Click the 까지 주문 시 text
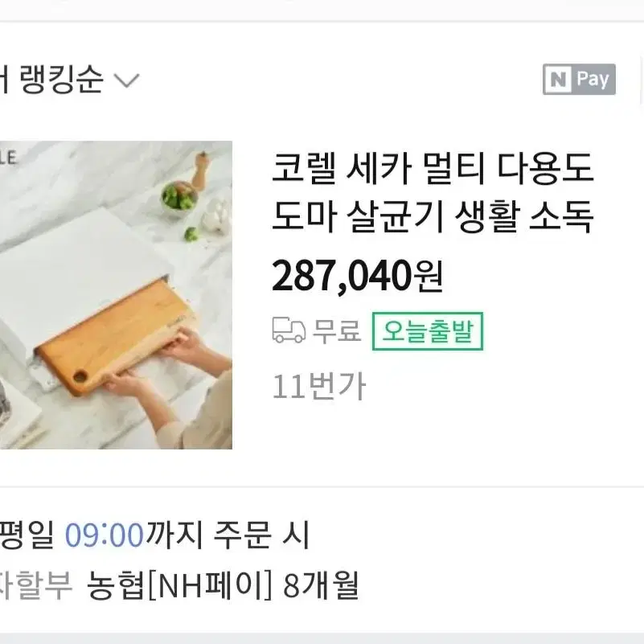The height and width of the screenshot is (644, 644). tap(228, 535)
